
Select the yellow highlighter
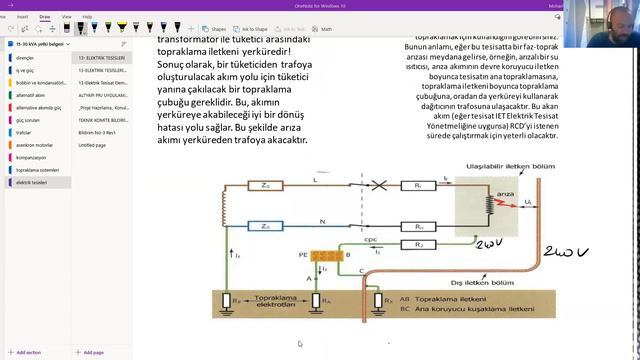[x=122, y=28]
